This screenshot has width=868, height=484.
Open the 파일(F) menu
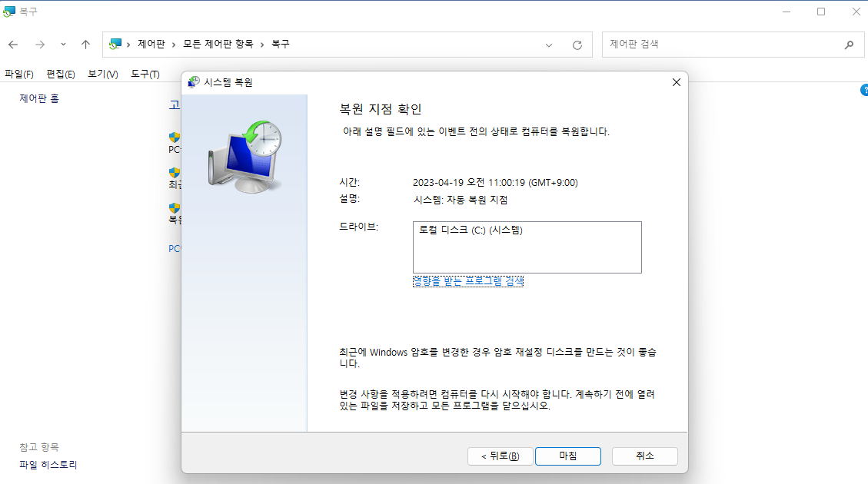[20, 73]
